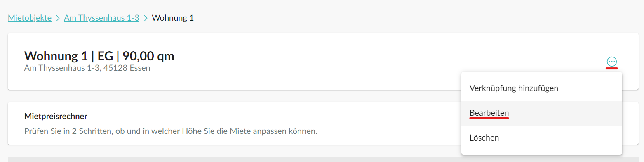Click the Mietpreisrechner description about 2 Schritten
The width and height of the screenshot is (644, 162).
(171, 132)
